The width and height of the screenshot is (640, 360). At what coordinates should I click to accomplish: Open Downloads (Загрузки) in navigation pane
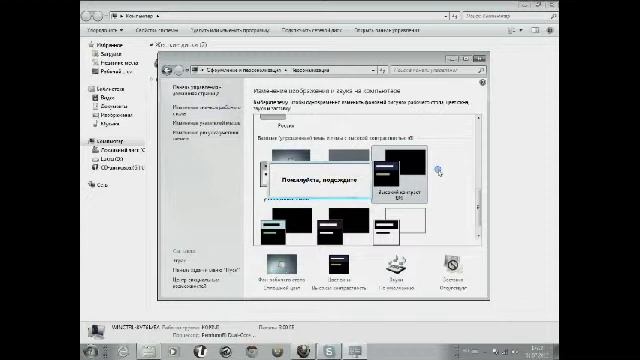[x=111, y=54]
